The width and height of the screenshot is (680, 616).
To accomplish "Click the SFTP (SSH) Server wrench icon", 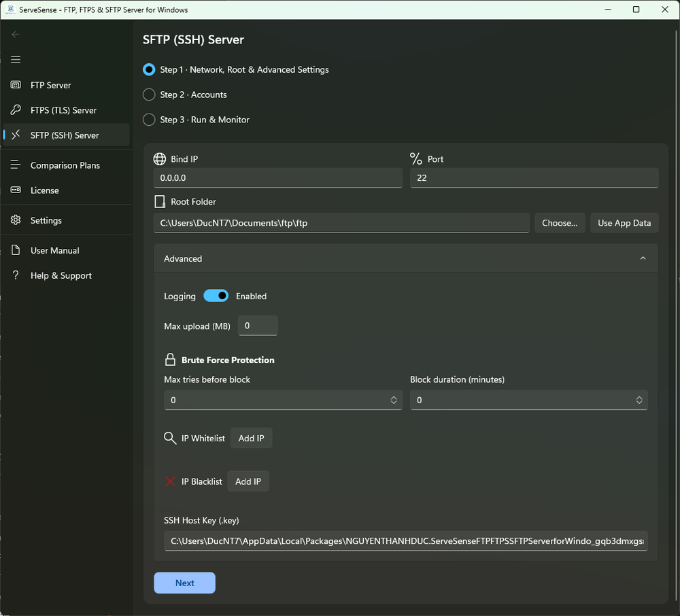I will pyautogui.click(x=16, y=135).
